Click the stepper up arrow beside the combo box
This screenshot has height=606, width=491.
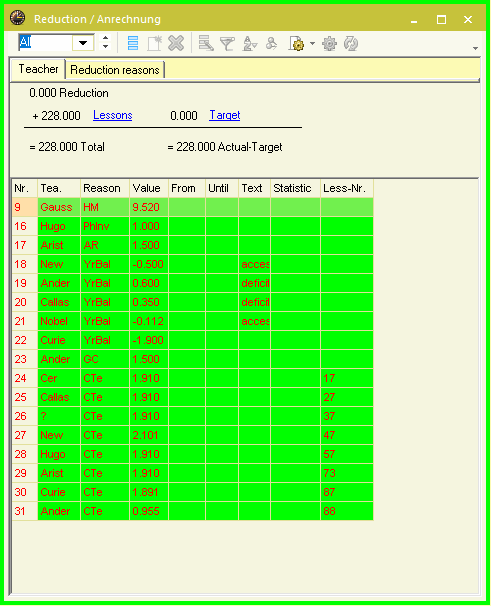coord(105,38)
